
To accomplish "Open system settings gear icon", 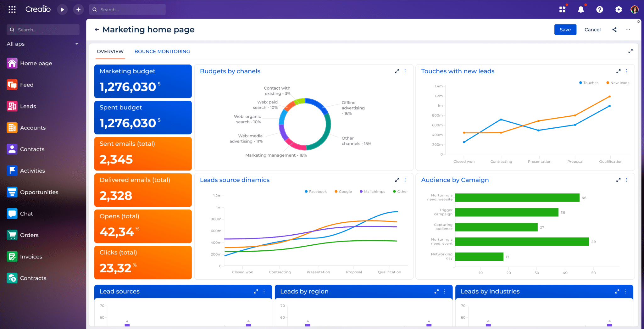I will (x=619, y=9).
